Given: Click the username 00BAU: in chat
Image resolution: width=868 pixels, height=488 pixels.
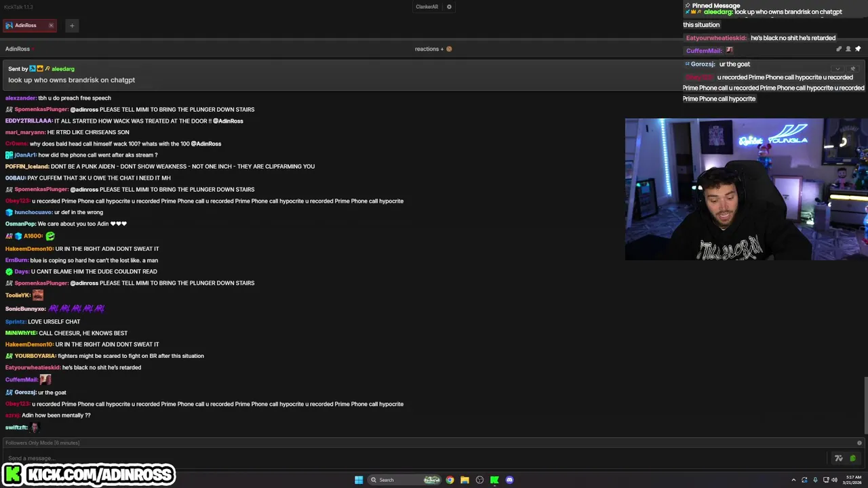Looking at the screenshot, I should click(16, 178).
